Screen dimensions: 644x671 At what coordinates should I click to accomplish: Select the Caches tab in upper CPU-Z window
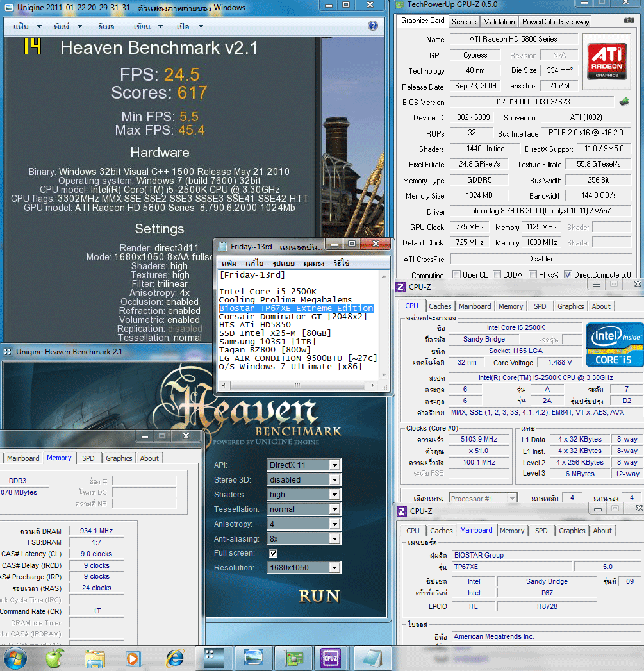coord(440,306)
